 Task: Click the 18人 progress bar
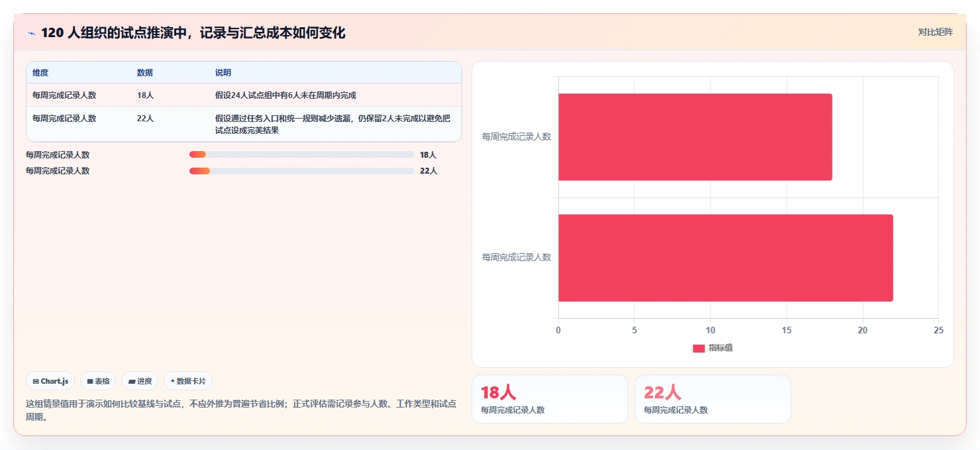pos(302,154)
